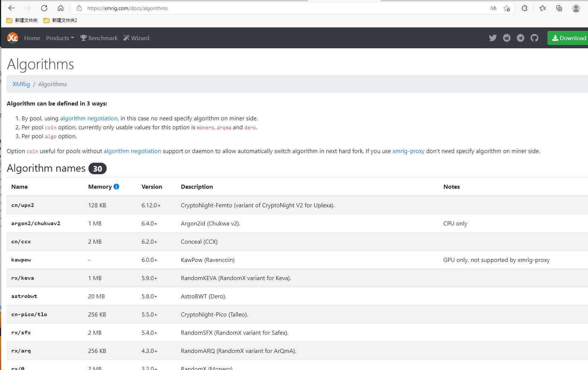The image size is (588, 370).
Task: Open bookmark folder 新建文件夹2
Action: pos(60,20)
